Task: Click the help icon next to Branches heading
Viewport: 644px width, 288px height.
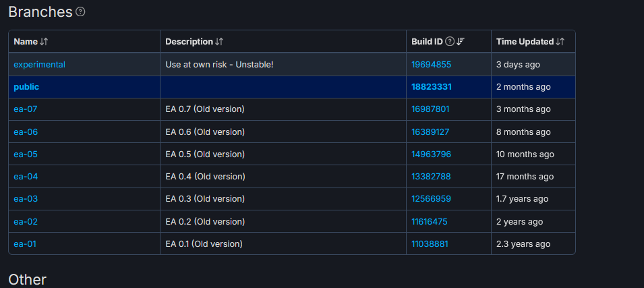Action: [80, 12]
